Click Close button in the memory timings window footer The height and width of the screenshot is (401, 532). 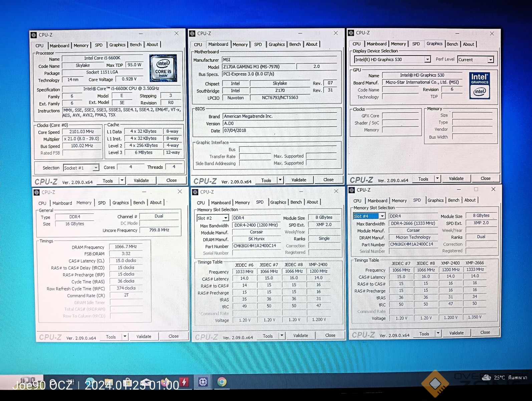[174, 336]
